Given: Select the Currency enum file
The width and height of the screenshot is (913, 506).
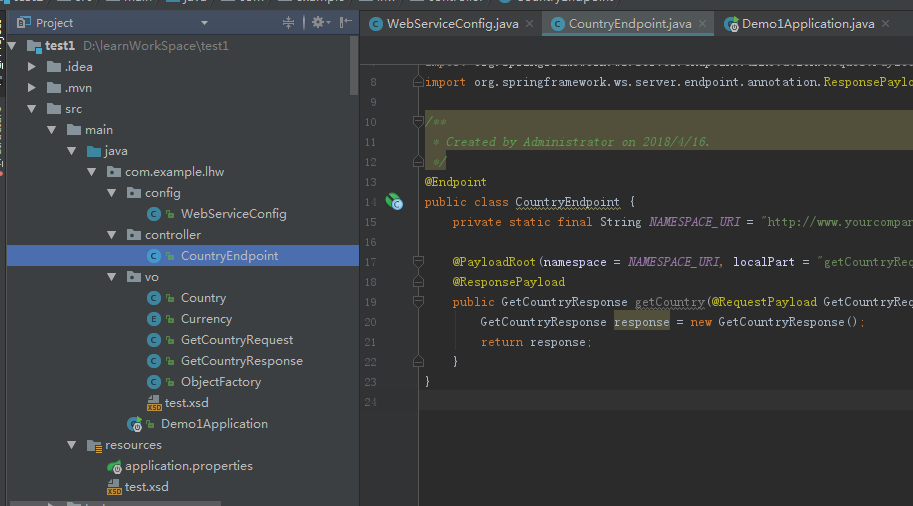Looking at the screenshot, I should click(x=206, y=319).
